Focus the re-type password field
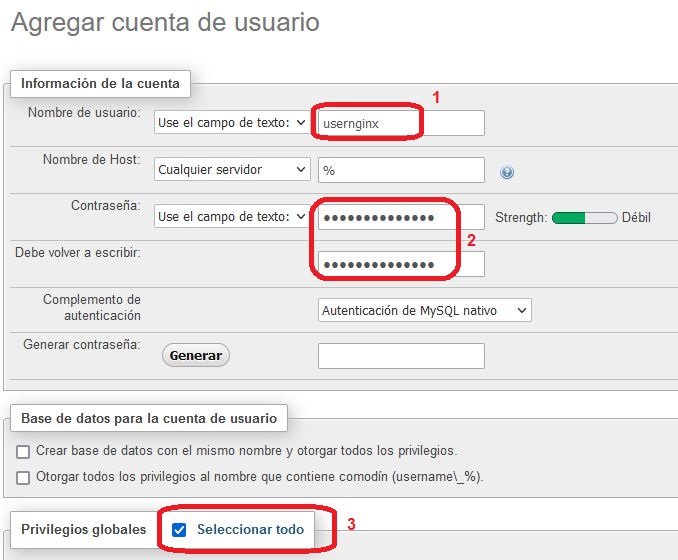This screenshot has height=560, width=678. point(400,264)
